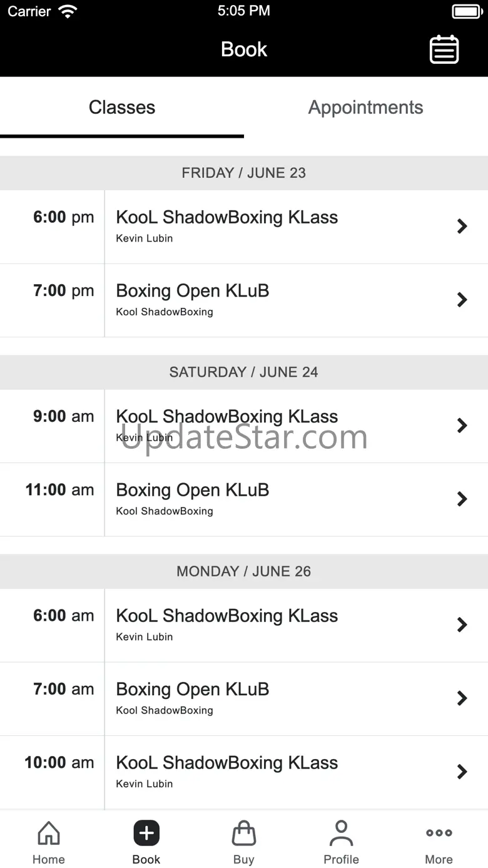Open Friday 6:00 pm KooL ShadowBoxing KLass
The height and width of the screenshot is (868, 488).
(x=244, y=227)
